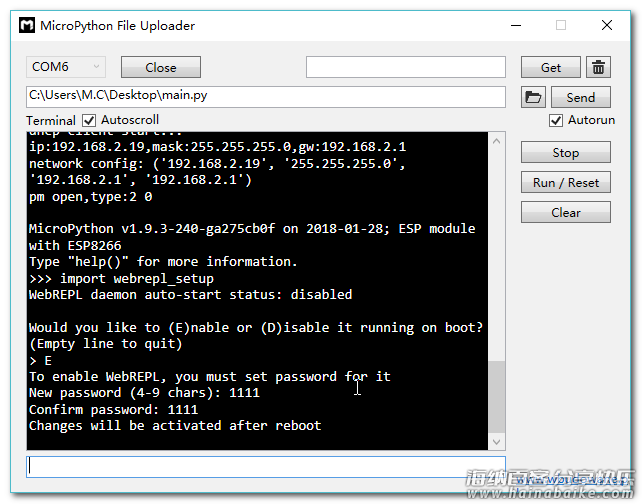Click the '> E' terminal line
The width and height of the screenshot is (642, 504).
(x=40, y=361)
